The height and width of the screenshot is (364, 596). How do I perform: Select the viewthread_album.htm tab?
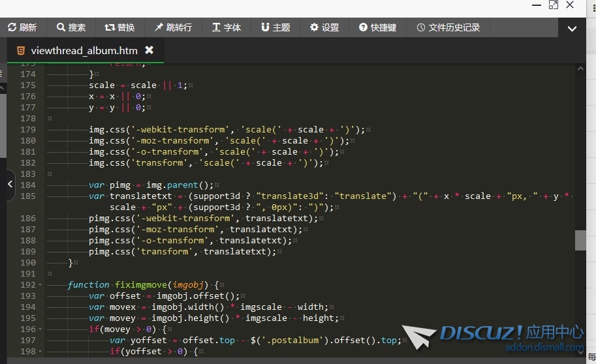pyautogui.click(x=84, y=50)
